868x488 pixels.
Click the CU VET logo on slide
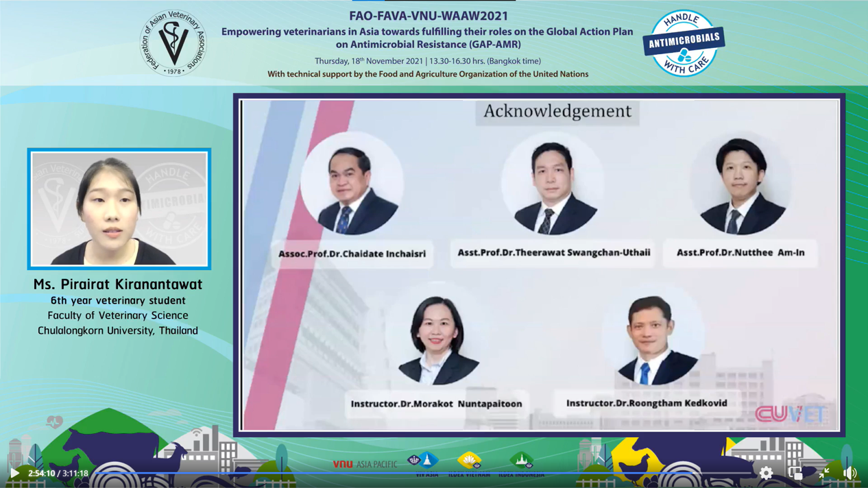(791, 413)
